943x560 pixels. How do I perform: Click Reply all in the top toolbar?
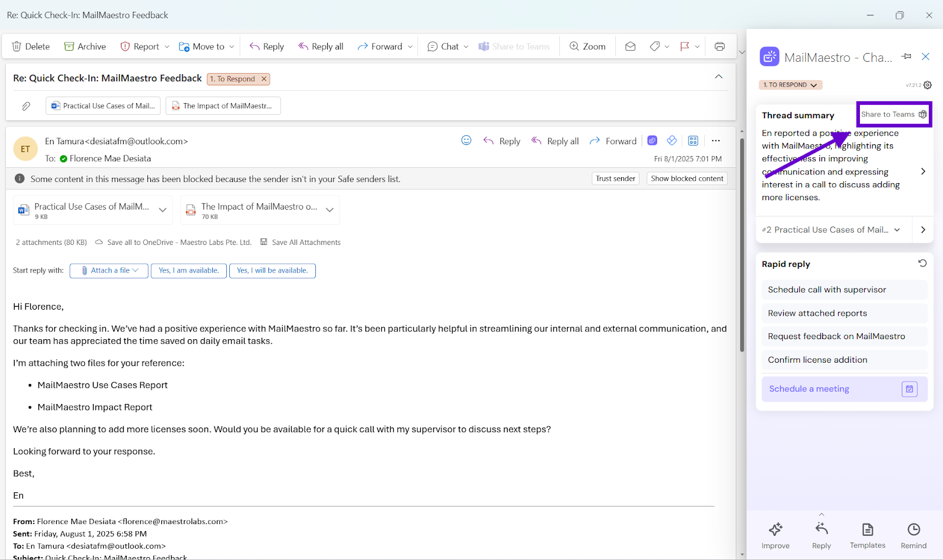click(x=321, y=47)
